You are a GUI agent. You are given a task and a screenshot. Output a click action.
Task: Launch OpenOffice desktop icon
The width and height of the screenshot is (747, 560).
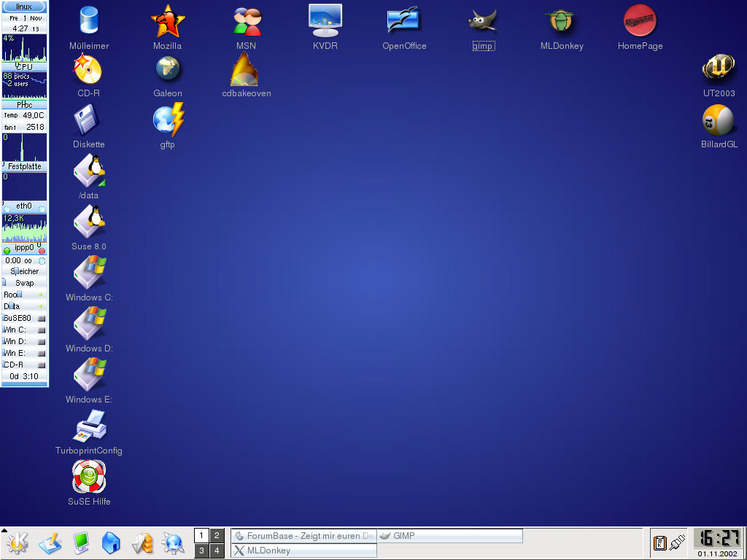[403, 20]
